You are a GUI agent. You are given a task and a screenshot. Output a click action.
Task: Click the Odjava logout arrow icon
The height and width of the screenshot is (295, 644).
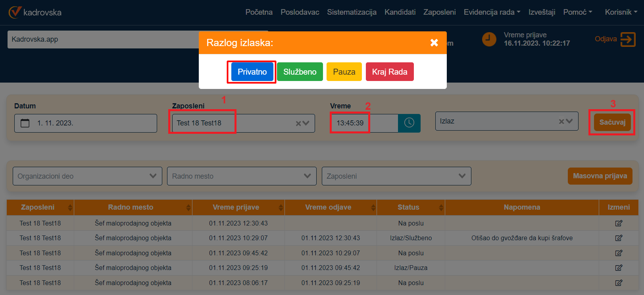coord(628,39)
